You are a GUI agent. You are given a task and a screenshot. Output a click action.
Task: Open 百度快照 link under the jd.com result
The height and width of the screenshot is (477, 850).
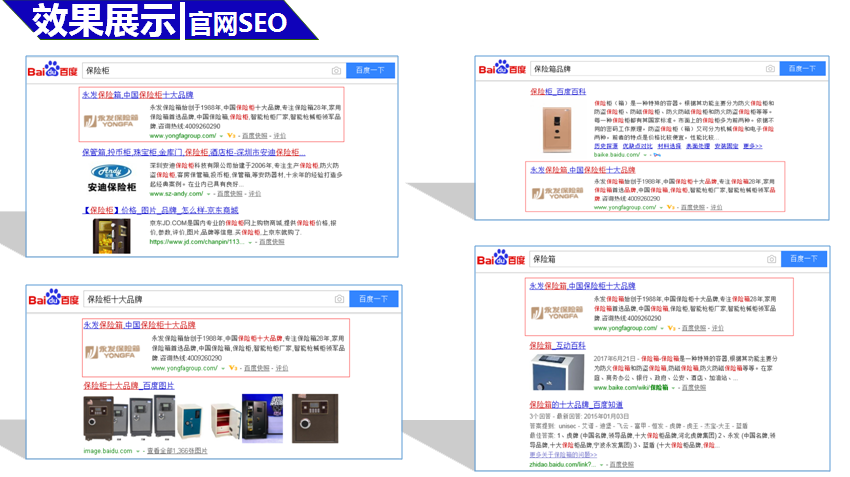tap(272, 242)
